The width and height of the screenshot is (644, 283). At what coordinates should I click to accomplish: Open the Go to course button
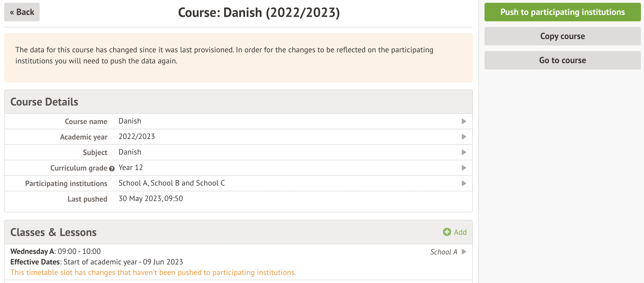(562, 60)
